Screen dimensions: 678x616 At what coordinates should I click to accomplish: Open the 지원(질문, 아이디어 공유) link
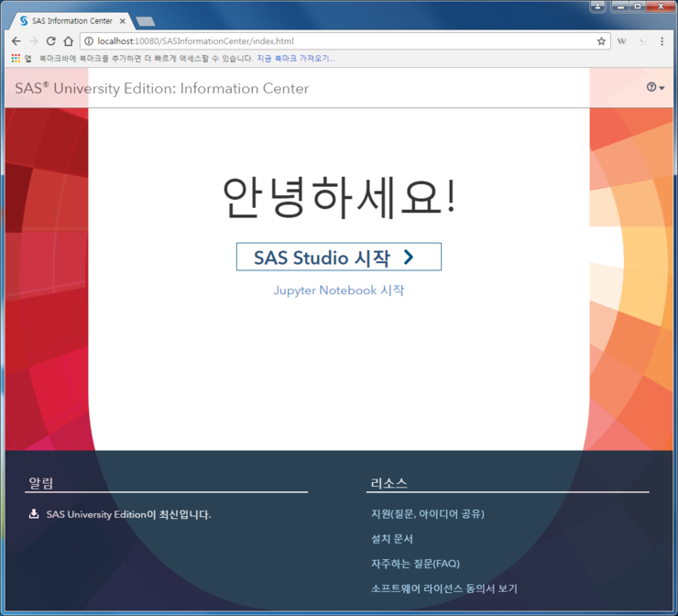tap(428, 514)
